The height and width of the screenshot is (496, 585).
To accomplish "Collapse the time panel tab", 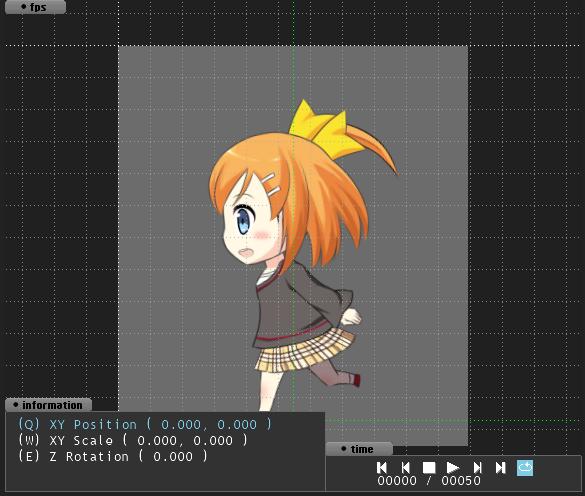I will pos(359,449).
